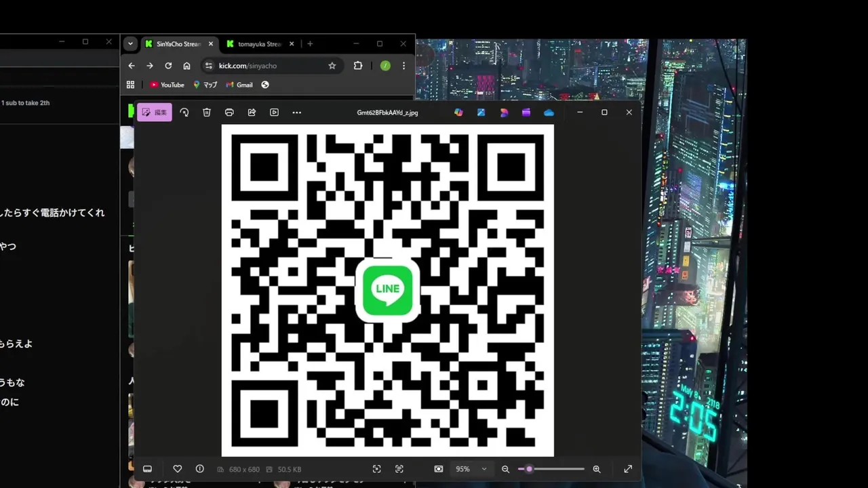The height and width of the screenshot is (488, 868).
Task: Switch to SinYaCho Stream tab in Chrome
Action: coord(178,44)
